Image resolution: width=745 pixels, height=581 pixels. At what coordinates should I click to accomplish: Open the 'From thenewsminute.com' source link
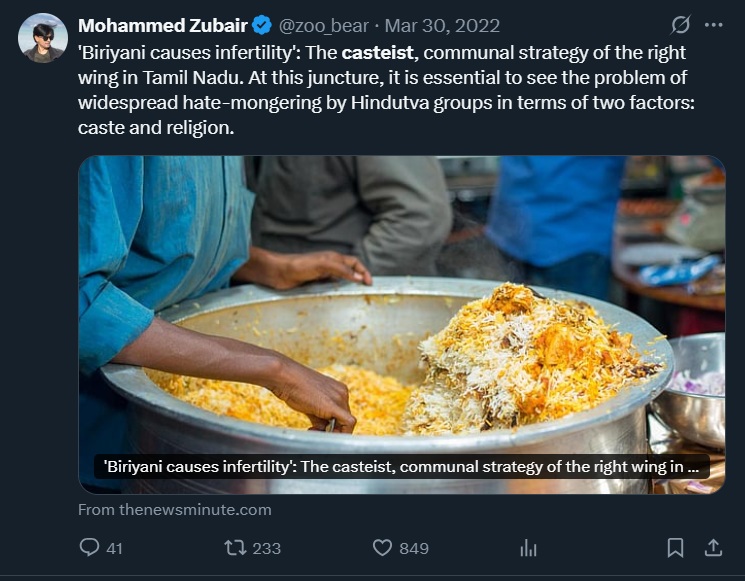pos(175,509)
